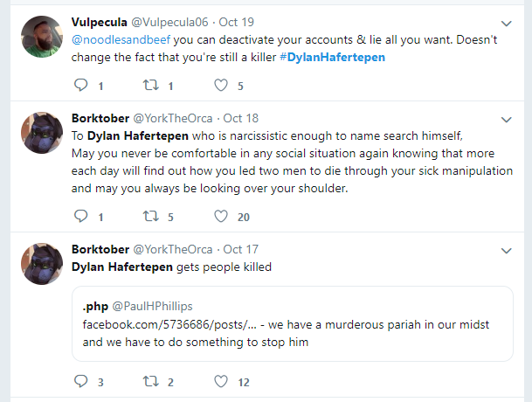Screen dimensions: 532x402
Task: Reply to Borktober's Oct 17 tweet
Action: click(80, 381)
